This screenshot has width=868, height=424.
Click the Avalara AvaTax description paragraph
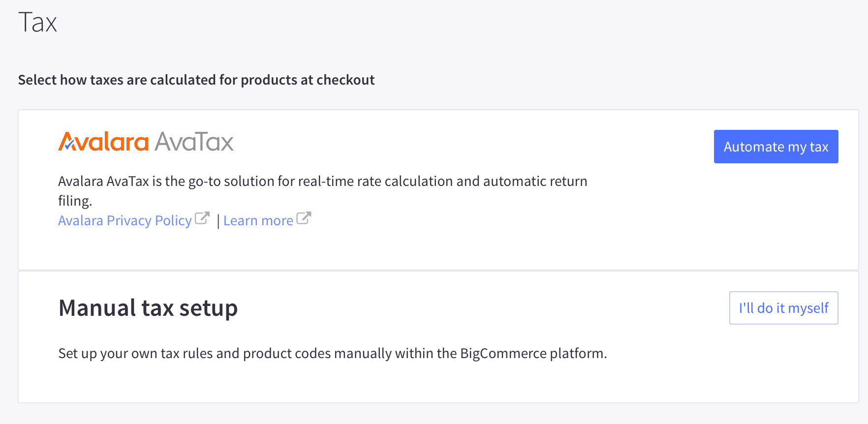click(323, 191)
